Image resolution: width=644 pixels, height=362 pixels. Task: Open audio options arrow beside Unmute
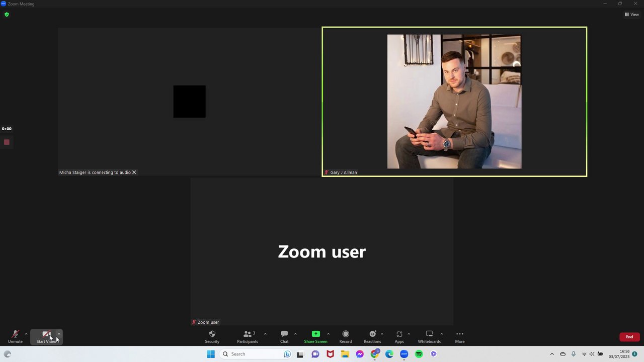point(26,334)
